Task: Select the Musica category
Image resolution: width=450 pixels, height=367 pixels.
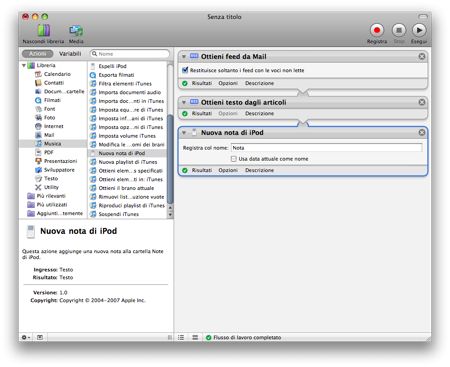Action: click(53, 143)
